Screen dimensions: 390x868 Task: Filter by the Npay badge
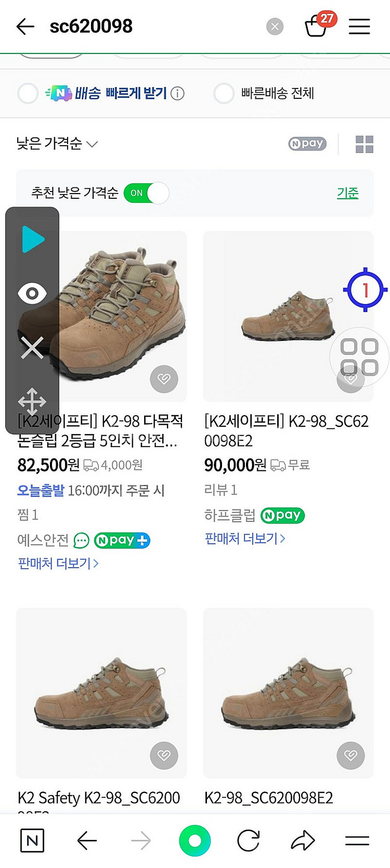click(307, 144)
